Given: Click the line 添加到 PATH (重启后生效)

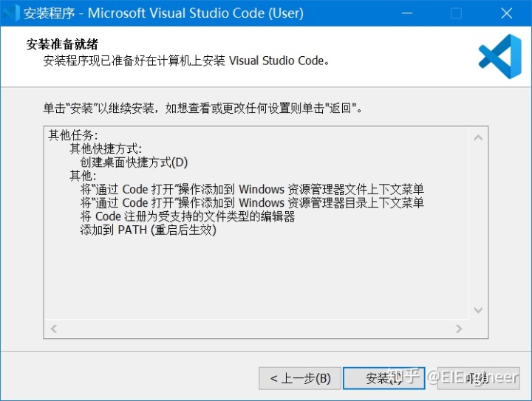Looking at the screenshot, I should coord(149,230).
